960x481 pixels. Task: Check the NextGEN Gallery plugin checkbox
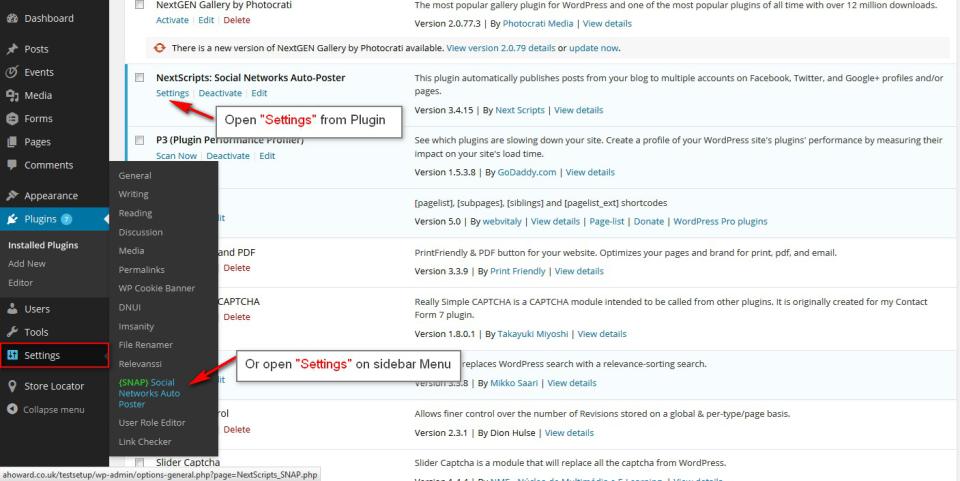pos(139,5)
